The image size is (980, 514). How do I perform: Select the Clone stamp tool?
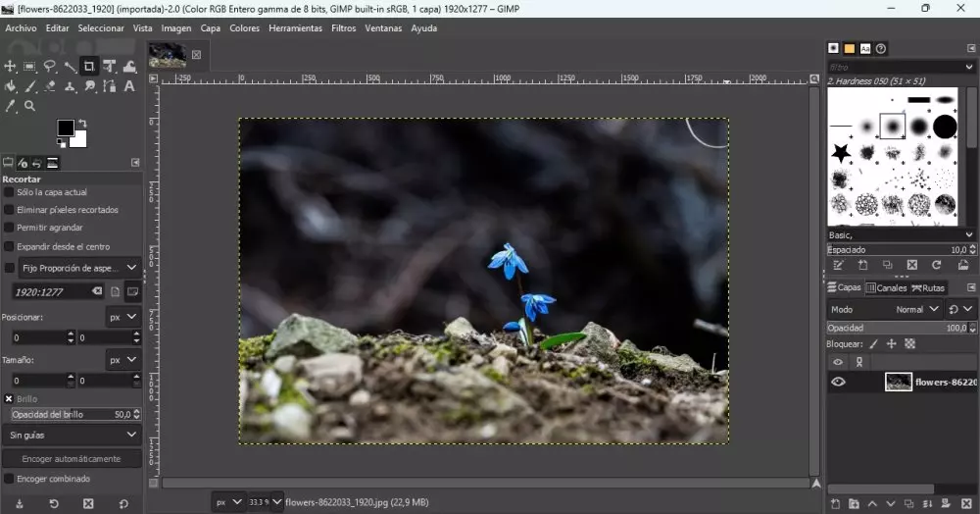pyautogui.click(x=70, y=86)
